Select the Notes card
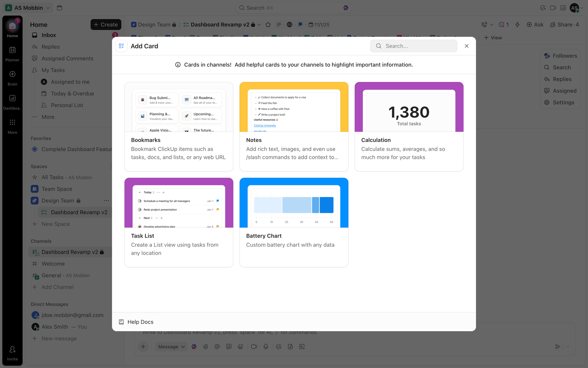Image resolution: width=588 pixels, height=368 pixels. coord(294,126)
